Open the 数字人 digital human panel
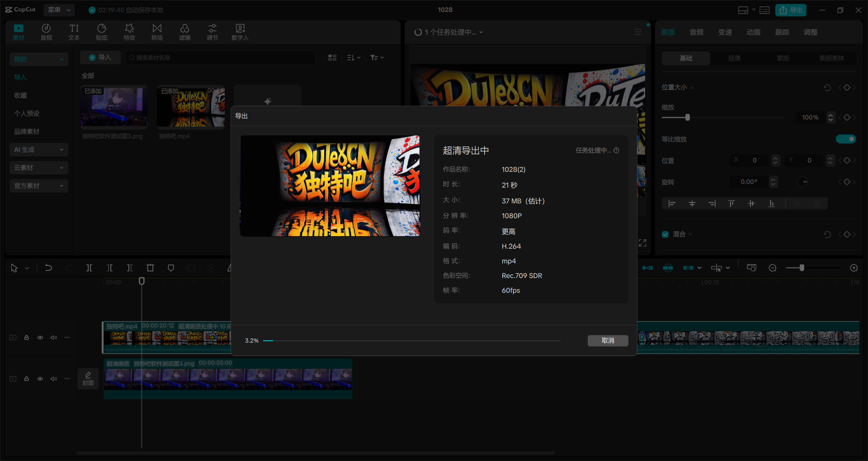Viewport: 868px width, 461px height. point(240,32)
